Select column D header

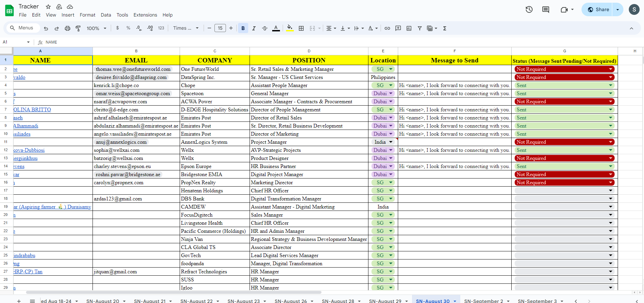tap(309, 51)
